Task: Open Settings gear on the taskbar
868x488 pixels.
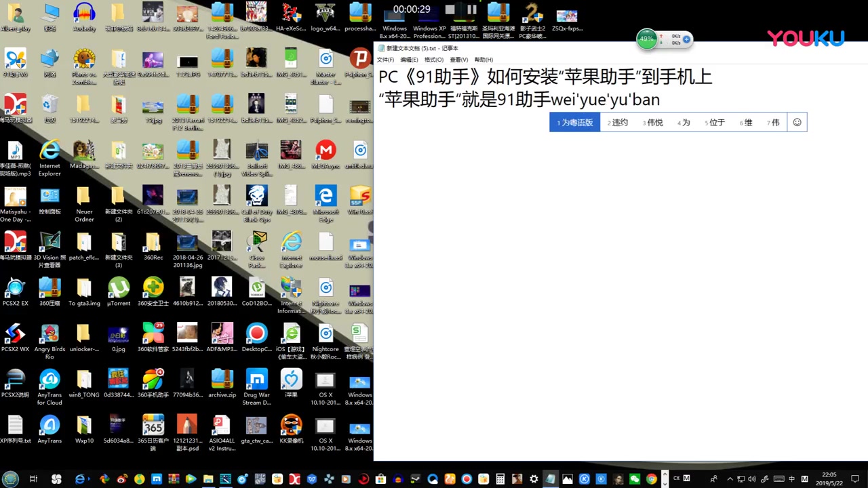Action: [x=534, y=479]
